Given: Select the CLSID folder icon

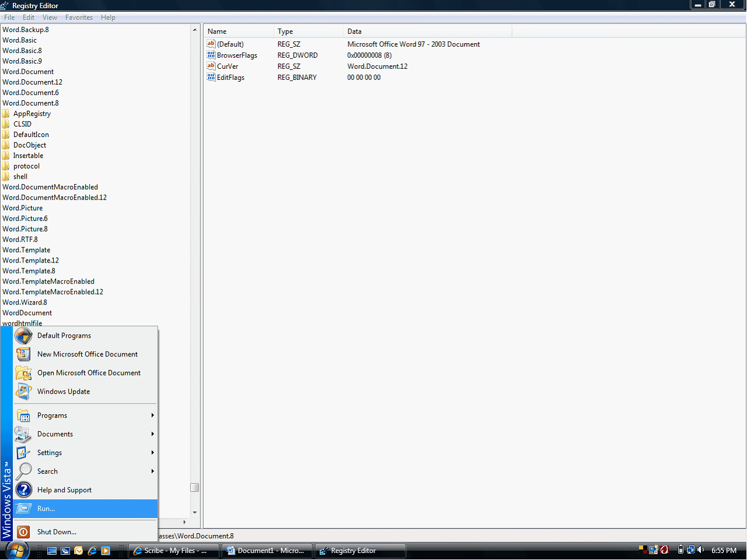Looking at the screenshot, I should (6, 124).
